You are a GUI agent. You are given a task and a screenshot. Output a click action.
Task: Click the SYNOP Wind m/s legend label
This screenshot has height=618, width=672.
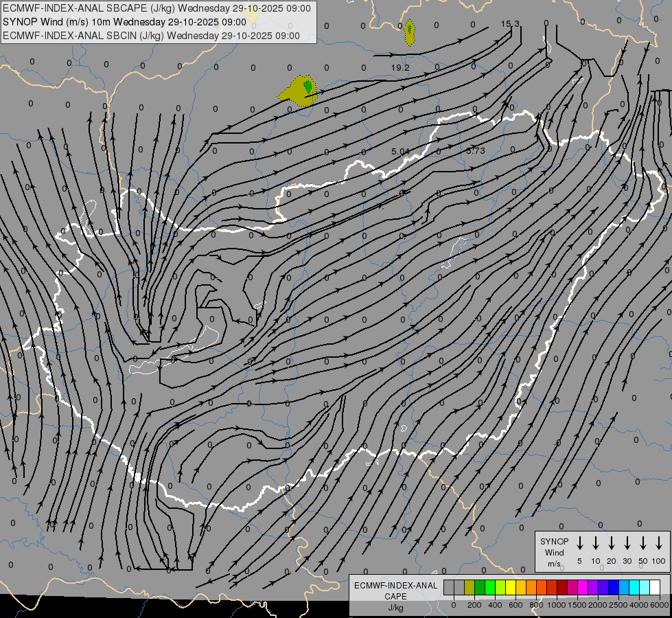(554, 552)
